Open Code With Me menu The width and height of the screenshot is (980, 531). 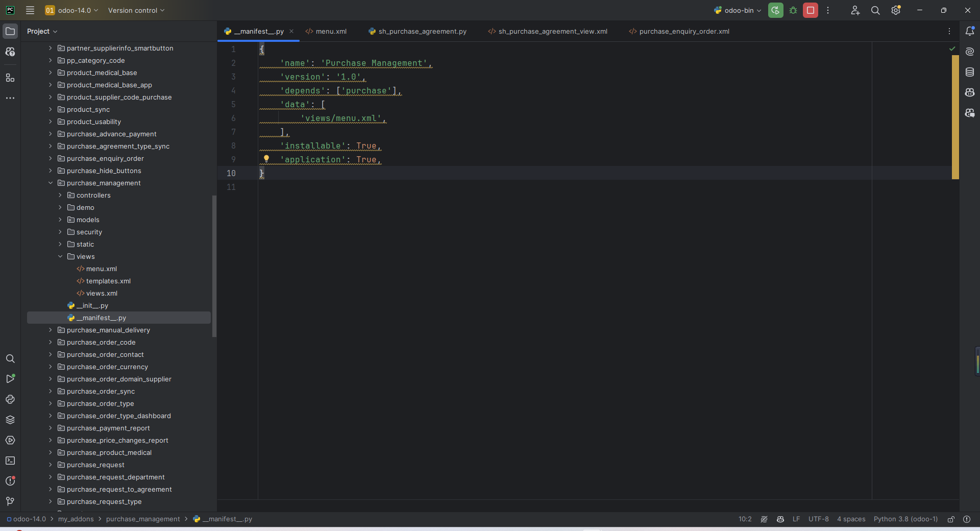(855, 10)
